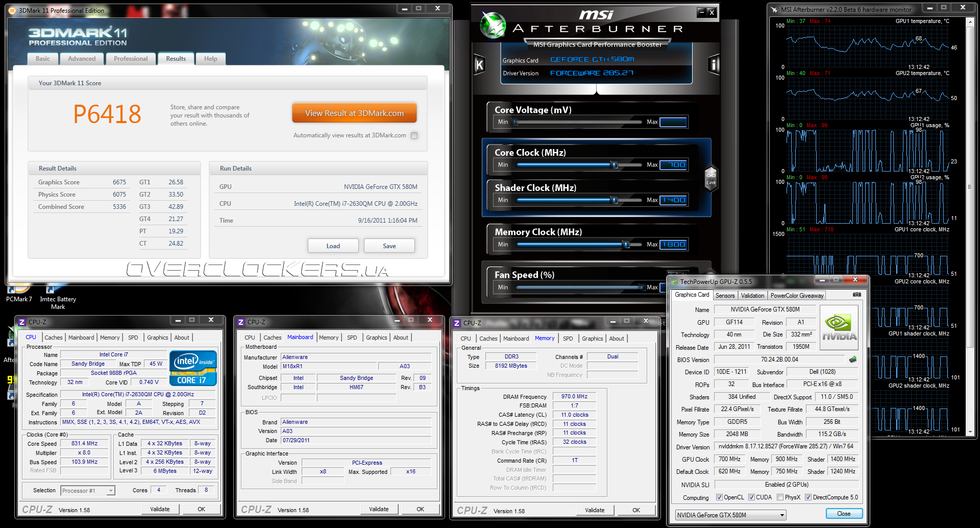
Task: Toggle the CUDA checkbox in GPU-Z
Action: pos(751,497)
